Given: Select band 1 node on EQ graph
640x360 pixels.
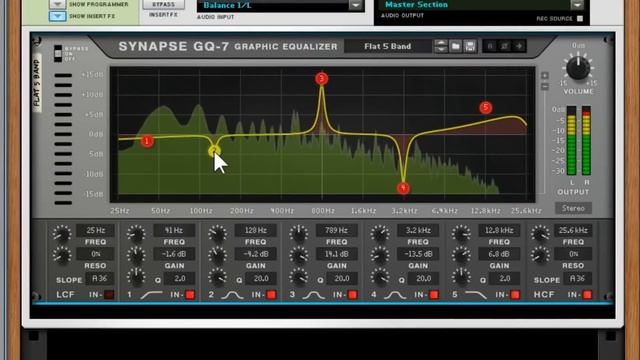Looking at the screenshot, I should click(147, 141).
